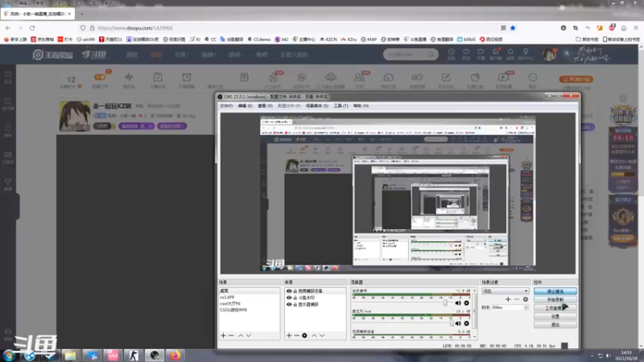Image resolution: width=644 pixels, height=362 pixels.
Task: Toggle lock on 视频捕获设备 source
Action: (295, 291)
